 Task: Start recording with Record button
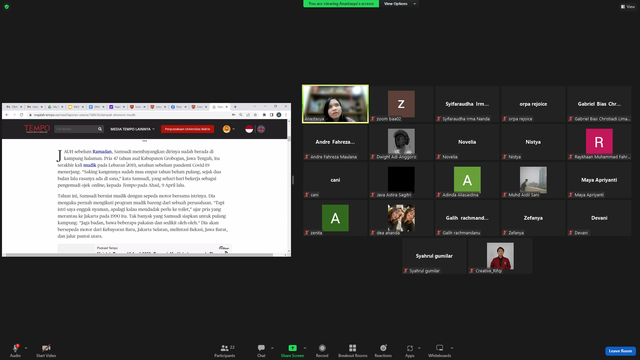(322, 350)
